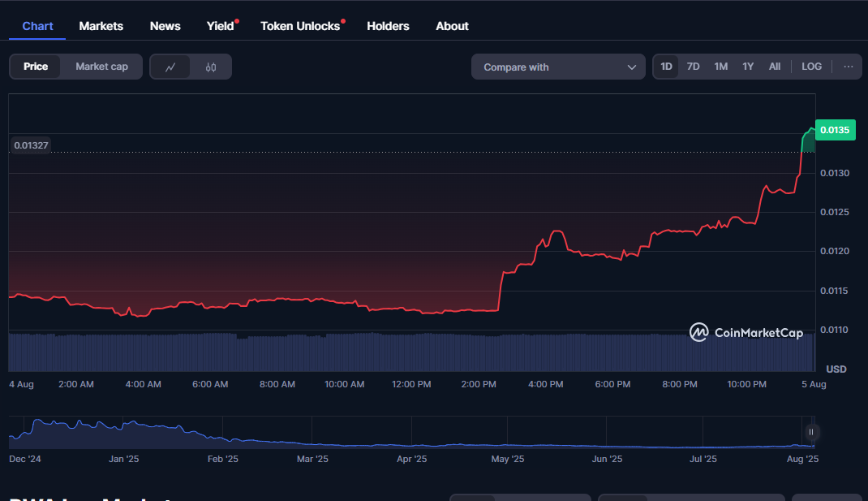868x501 pixels.
Task: Switch to candlestick chart view icon
Action: [211, 67]
